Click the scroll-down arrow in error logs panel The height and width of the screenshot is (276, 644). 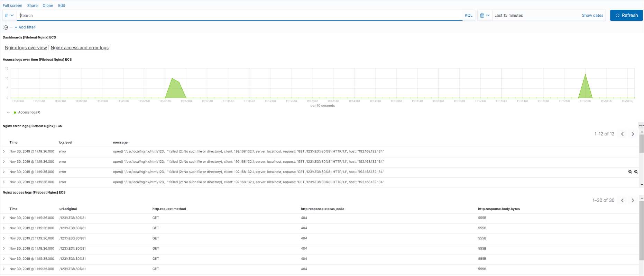click(642, 185)
